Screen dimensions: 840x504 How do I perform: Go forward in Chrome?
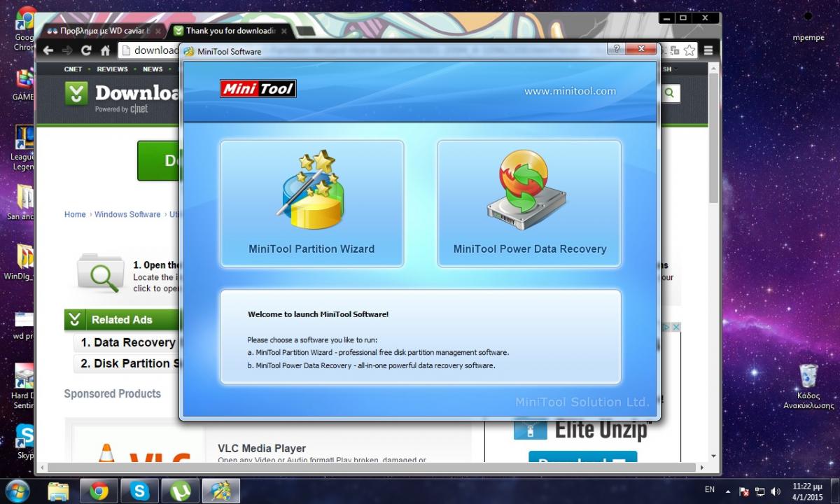[x=67, y=50]
